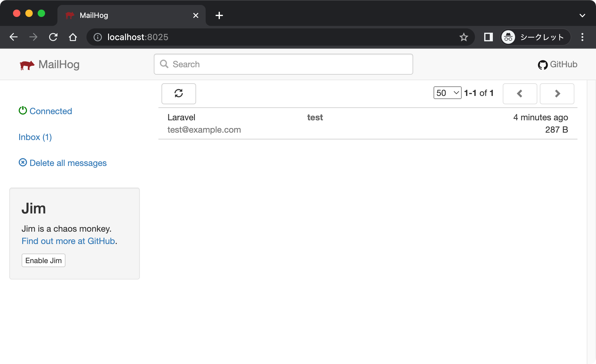Viewport: 596px width, 364px height.
Task: Go to next page of messages
Action: (x=557, y=93)
